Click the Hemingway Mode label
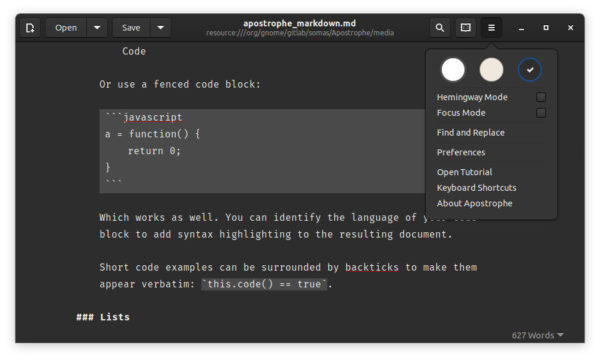The height and width of the screenshot is (360, 600). [472, 97]
